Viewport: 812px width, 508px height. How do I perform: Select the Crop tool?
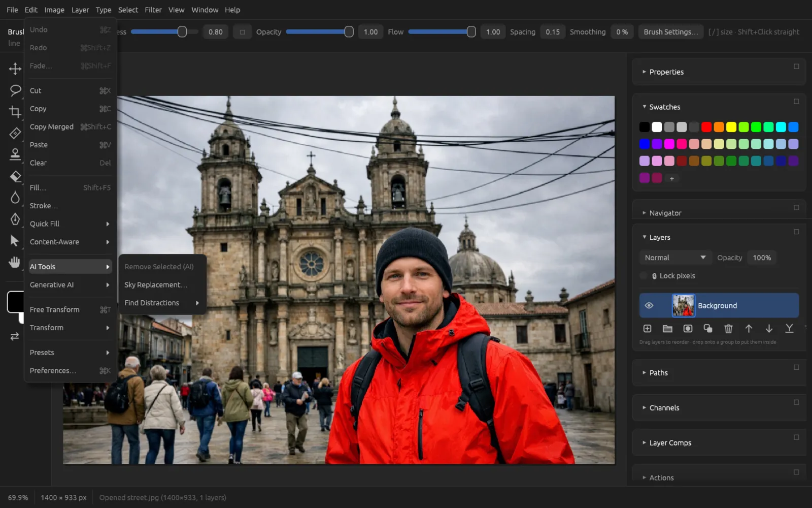(15, 112)
